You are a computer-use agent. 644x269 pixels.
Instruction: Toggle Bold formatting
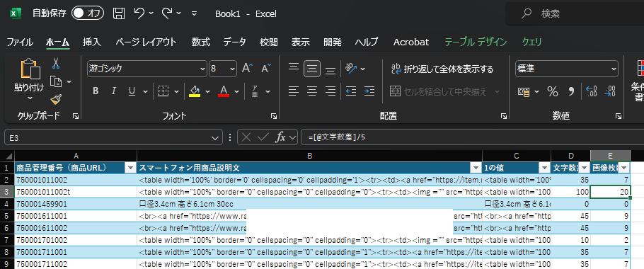[96, 91]
